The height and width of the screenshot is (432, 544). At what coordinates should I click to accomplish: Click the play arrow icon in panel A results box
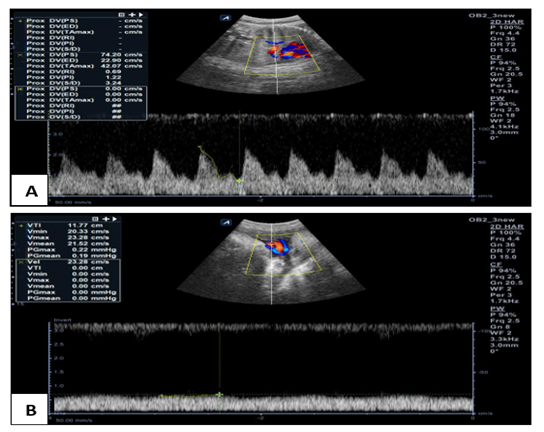(141, 15)
